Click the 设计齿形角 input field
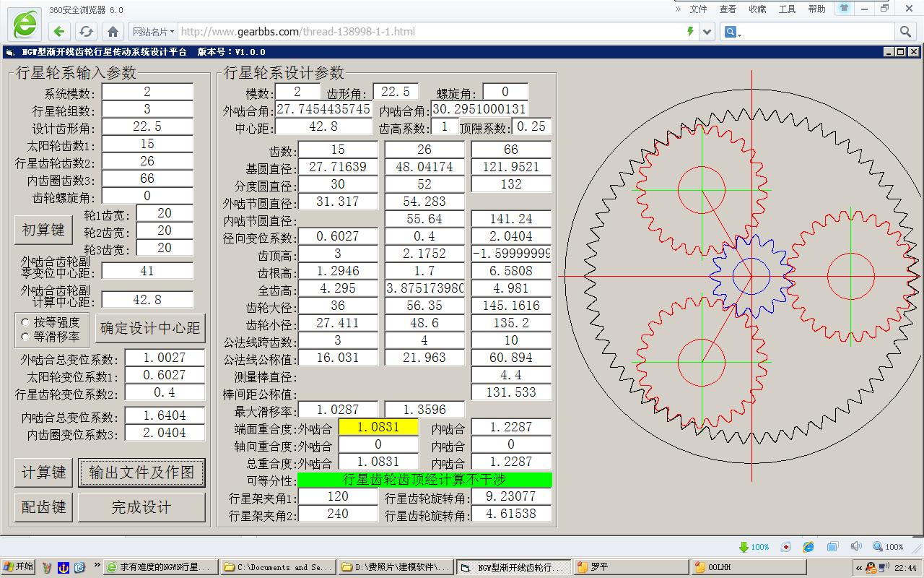924x578 pixels. point(147,126)
